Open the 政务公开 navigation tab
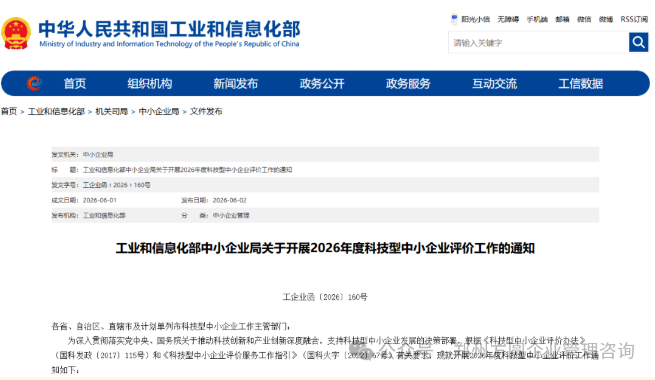 (322, 84)
